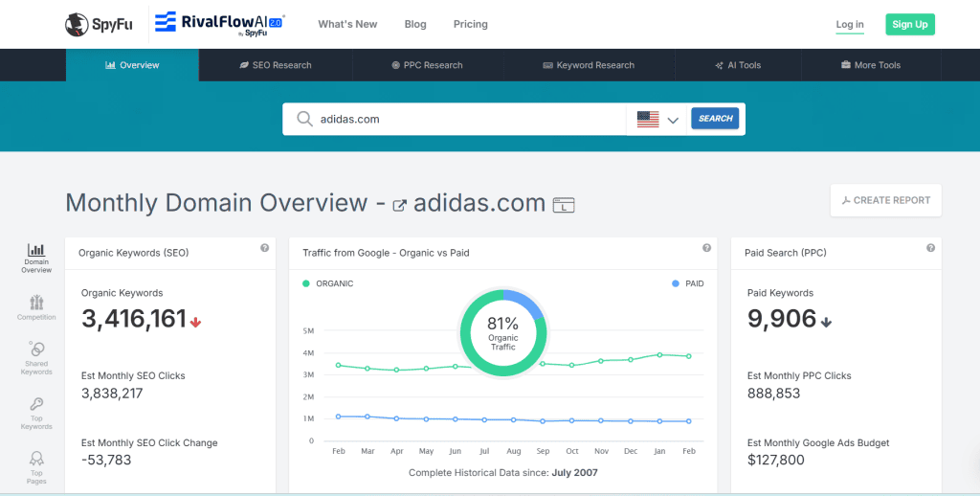Go to the Blog link
Image resolution: width=980 pixels, height=496 pixels.
point(415,24)
